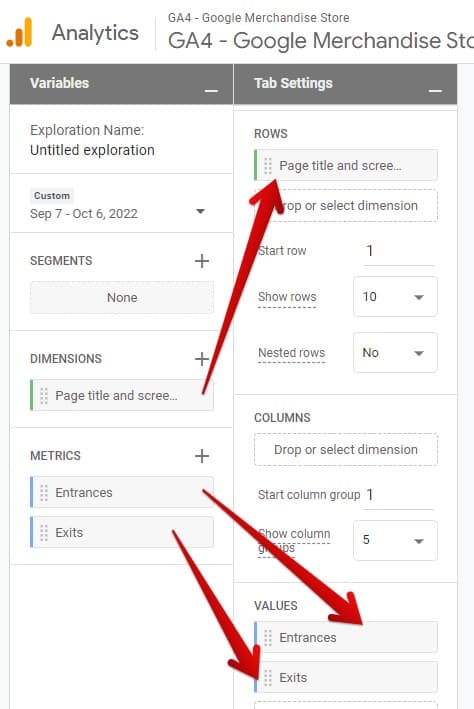Click the Google Analytics logo icon

(19, 32)
